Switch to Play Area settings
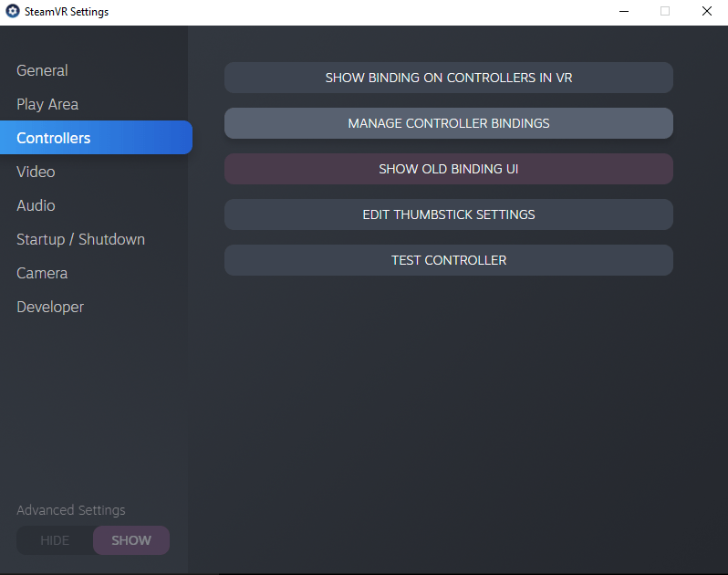Screen dimensions: 728x575 tap(47, 104)
